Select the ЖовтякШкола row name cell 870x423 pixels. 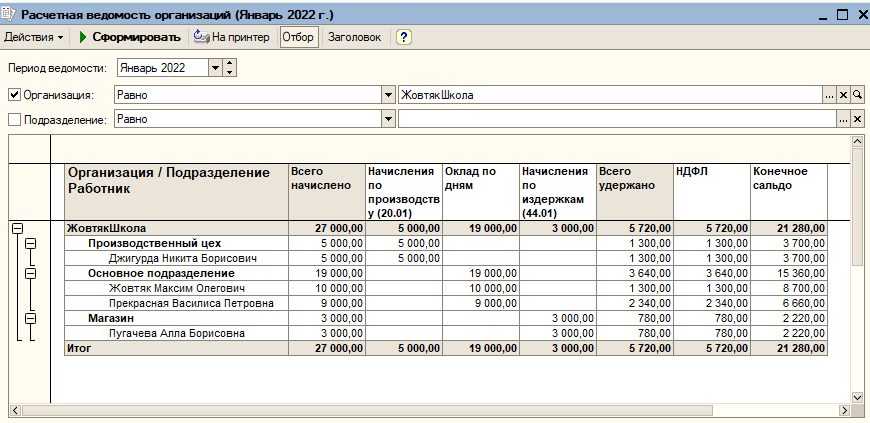click(x=176, y=228)
